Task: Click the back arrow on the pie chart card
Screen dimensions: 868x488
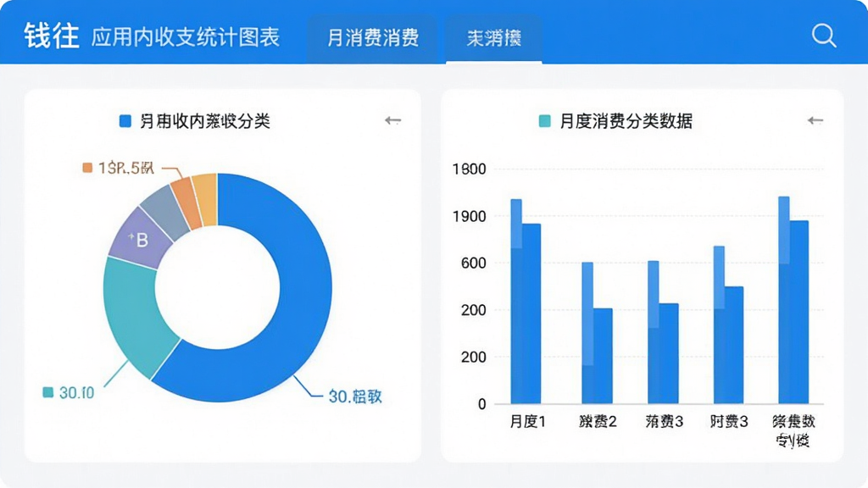Action: click(x=392, y=120)
